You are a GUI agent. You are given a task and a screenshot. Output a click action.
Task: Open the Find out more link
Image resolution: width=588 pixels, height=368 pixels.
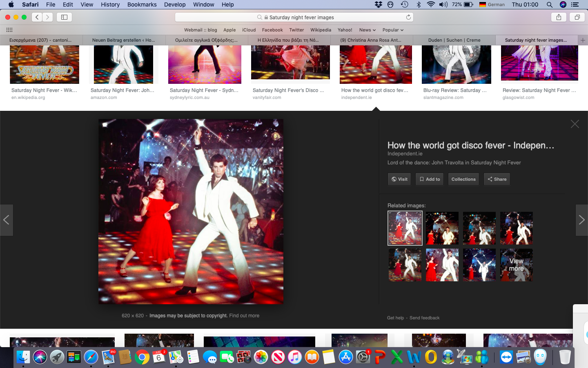click(x=244, y=316)
